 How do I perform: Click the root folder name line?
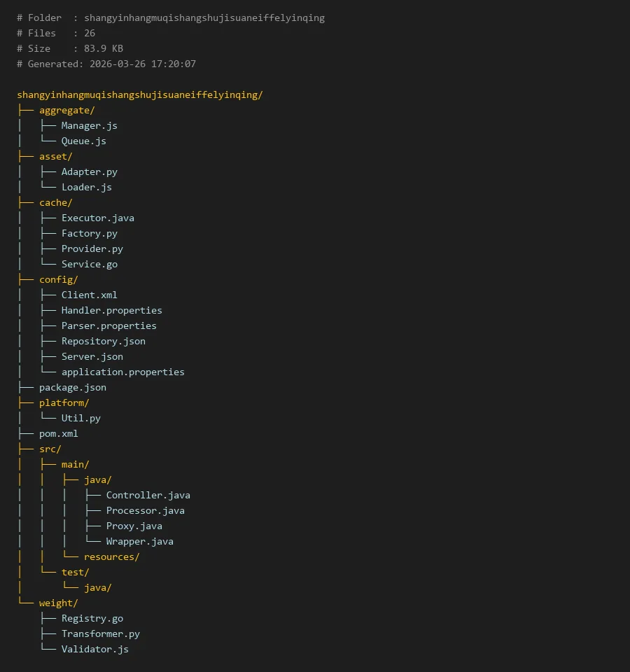139,94
